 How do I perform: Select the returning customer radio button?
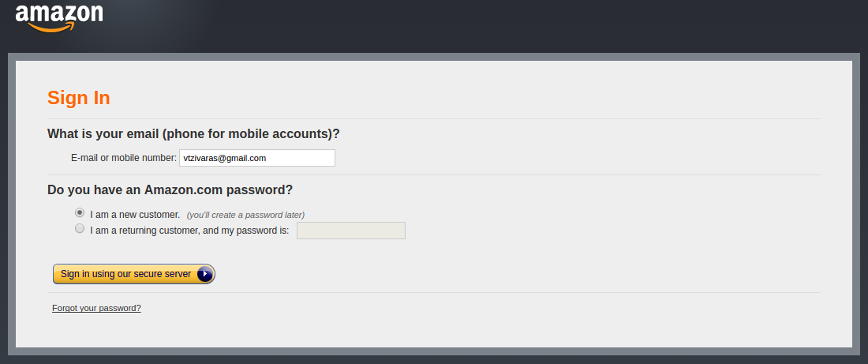pos(80,228)
